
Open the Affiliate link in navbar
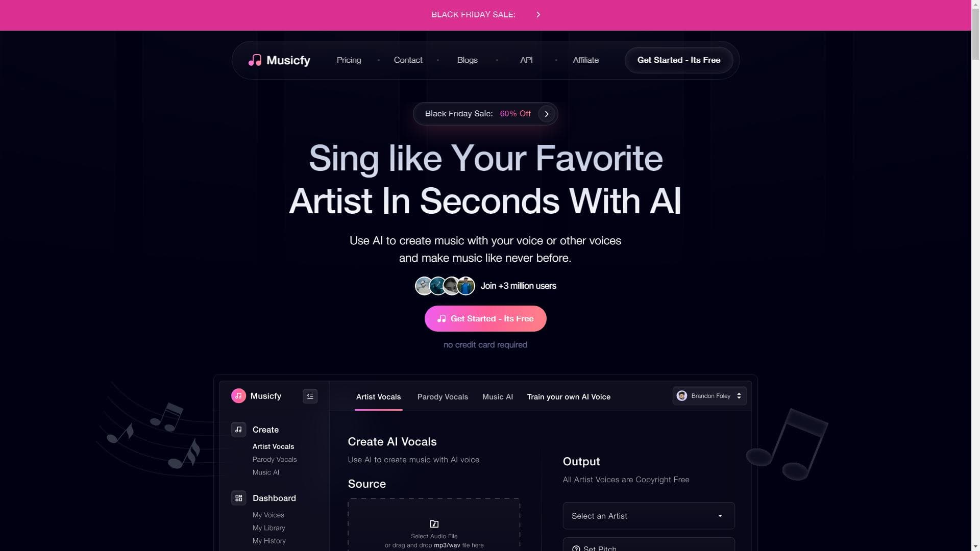[x=586, y=60]
